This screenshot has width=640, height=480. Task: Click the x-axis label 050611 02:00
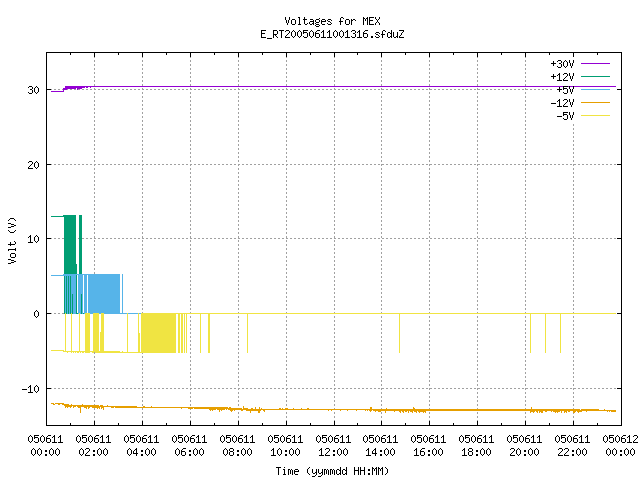pyautogui.click(x=93, y=446)
